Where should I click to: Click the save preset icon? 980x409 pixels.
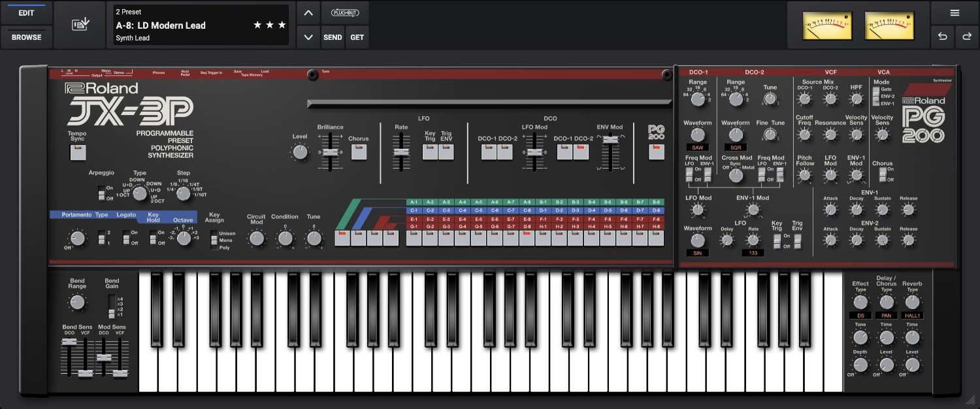click(80, 25)
